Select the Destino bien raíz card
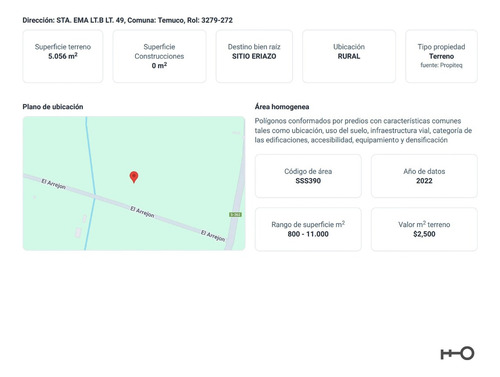 [x=254, y=56]
